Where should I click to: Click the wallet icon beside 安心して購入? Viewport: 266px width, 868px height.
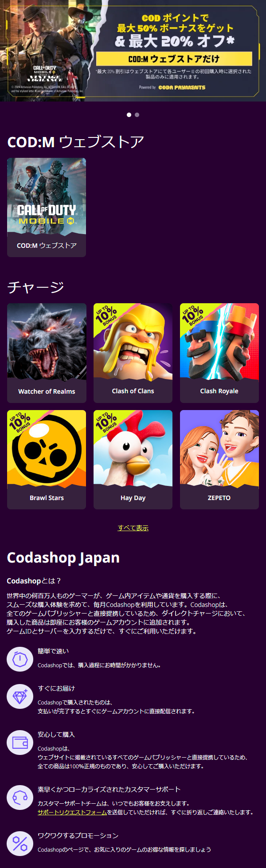20,743
